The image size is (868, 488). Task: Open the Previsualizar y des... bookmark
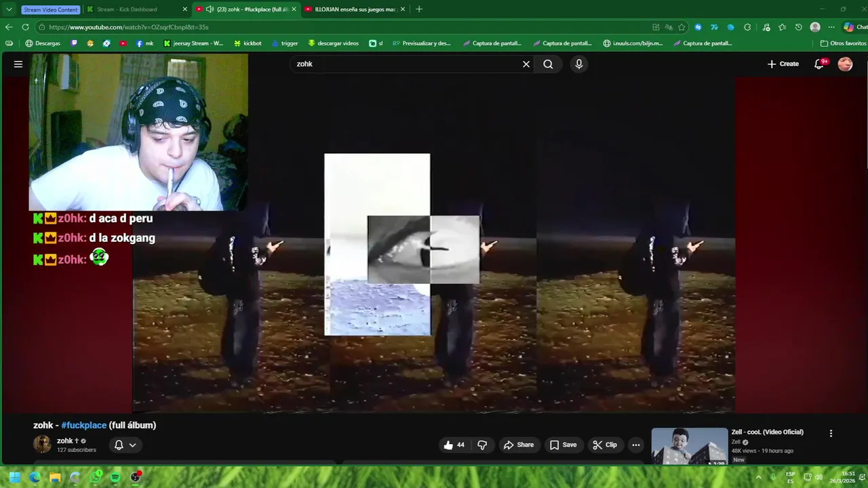[421, 43]
